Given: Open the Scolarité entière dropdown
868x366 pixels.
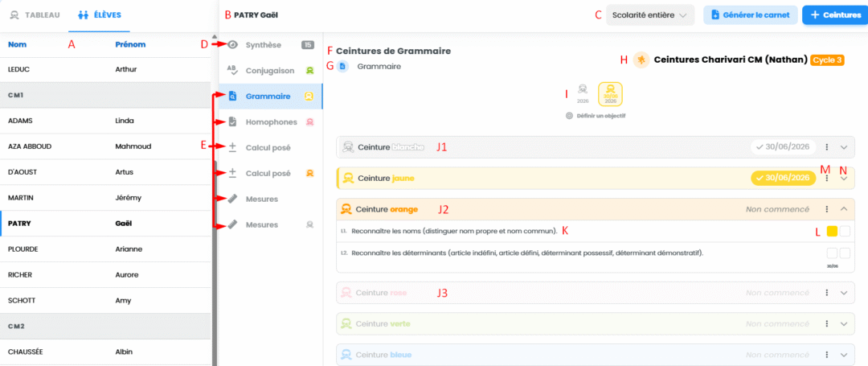Looking at the screenshot, I should [650, 15].
